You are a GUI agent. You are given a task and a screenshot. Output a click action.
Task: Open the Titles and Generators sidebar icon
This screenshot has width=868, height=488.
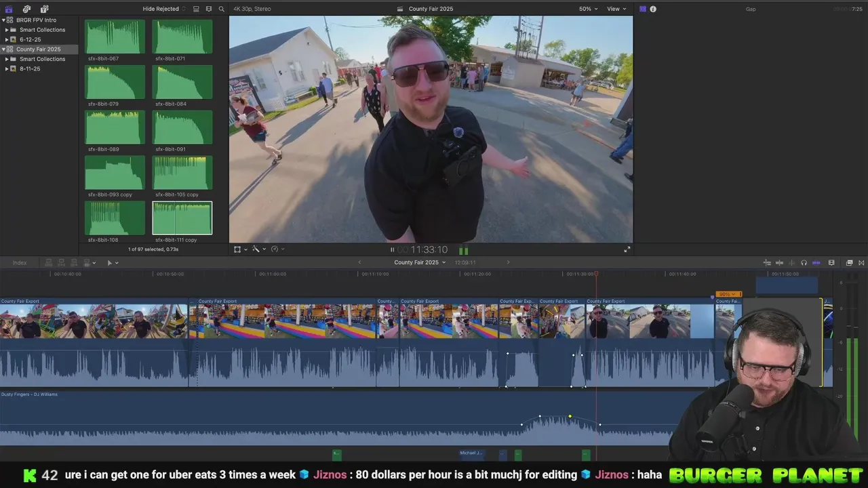(x=44, y=9)
